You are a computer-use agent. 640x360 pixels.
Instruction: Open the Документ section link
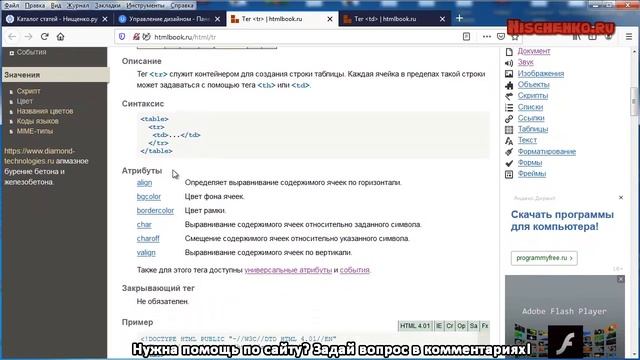534,51
